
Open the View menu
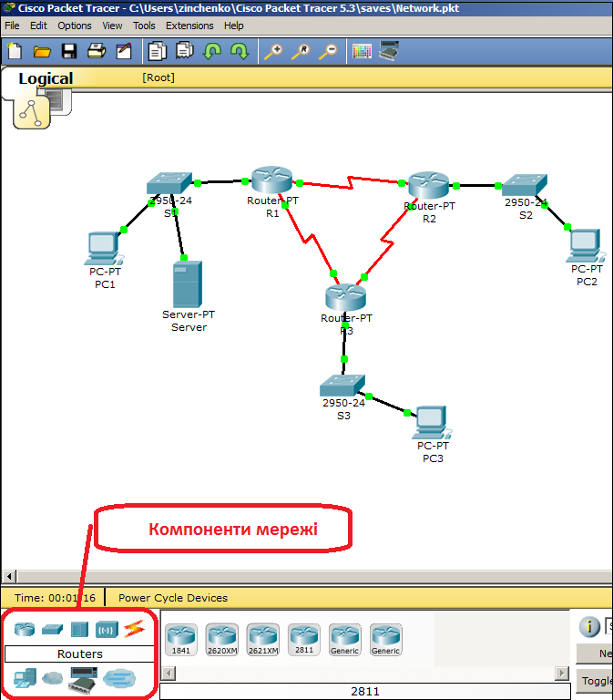(x=112, y=26)
